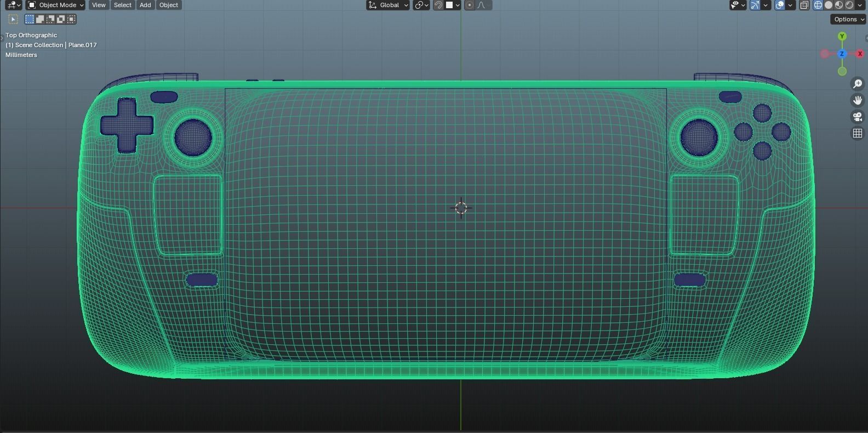868x433 pixels.
Task: Toggle viewport gizmos display
Action: point(755,5)
